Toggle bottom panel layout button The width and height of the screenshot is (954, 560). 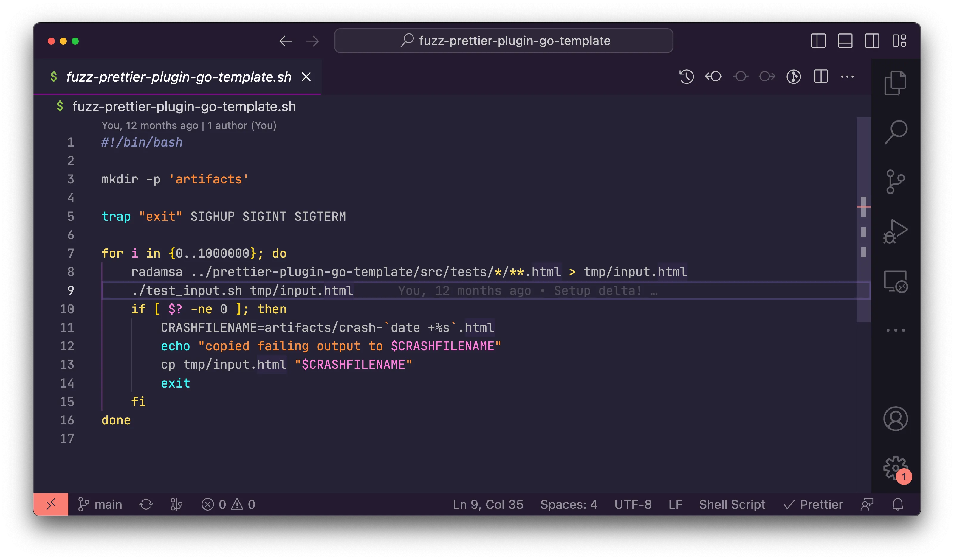pyautogui.click(x=845, y=41)
